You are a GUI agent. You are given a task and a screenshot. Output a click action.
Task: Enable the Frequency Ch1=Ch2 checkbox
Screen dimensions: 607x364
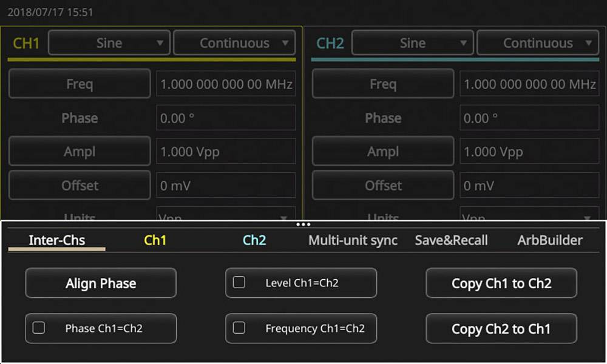click(239, 328)
